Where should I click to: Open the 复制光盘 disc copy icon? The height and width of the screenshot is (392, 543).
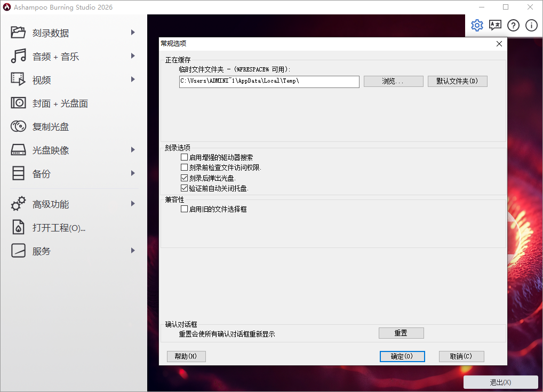(18, 126)
